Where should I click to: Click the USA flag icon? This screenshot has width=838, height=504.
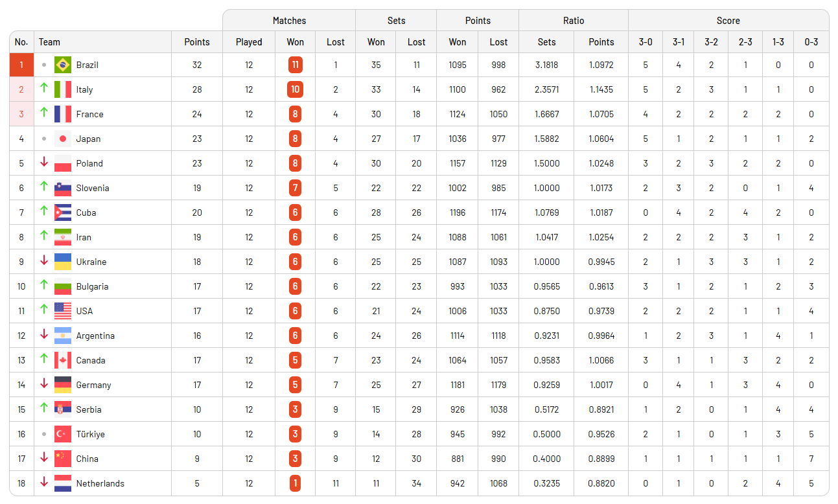(x=63, y=311)
